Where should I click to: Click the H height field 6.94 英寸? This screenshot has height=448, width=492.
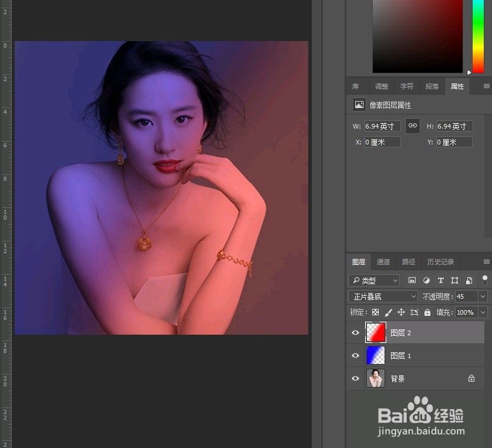454,126
